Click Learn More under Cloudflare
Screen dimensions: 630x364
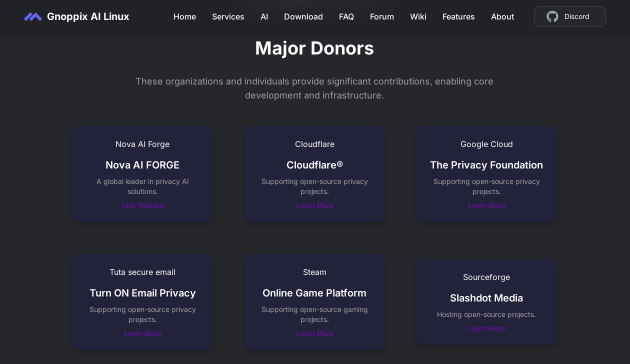click(x=314, y=205)
